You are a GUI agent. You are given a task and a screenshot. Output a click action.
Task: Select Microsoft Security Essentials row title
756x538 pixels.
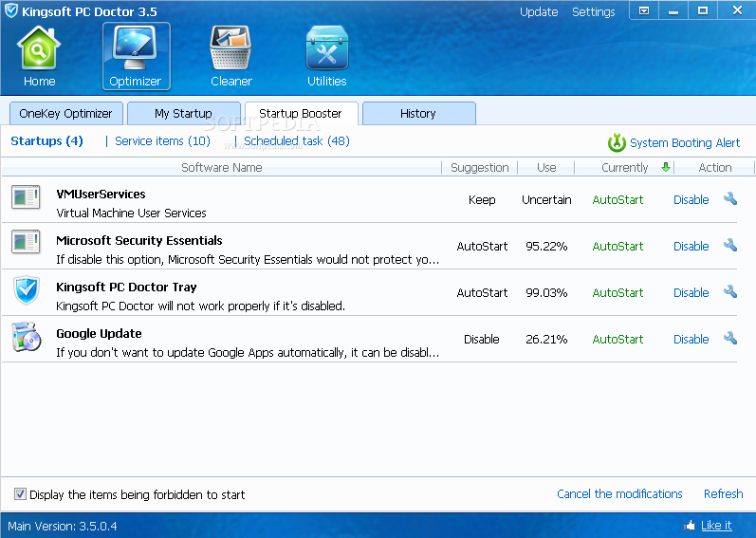pos(139,241)
